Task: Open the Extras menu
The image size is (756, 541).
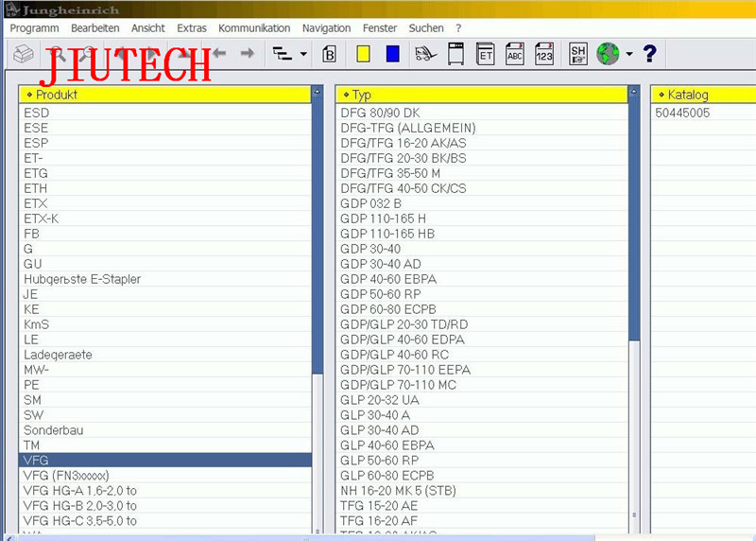Action: coord(192,28)
